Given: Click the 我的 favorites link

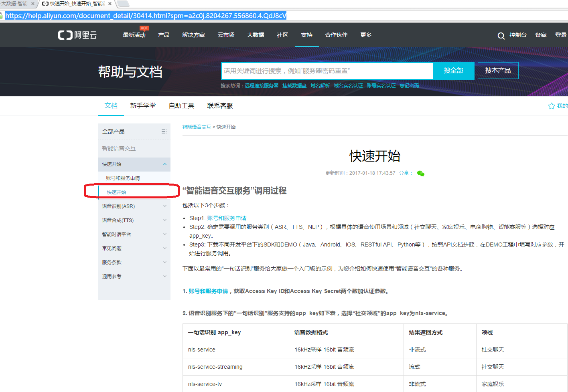Looking at the screenshot, I should click(562, 106).
